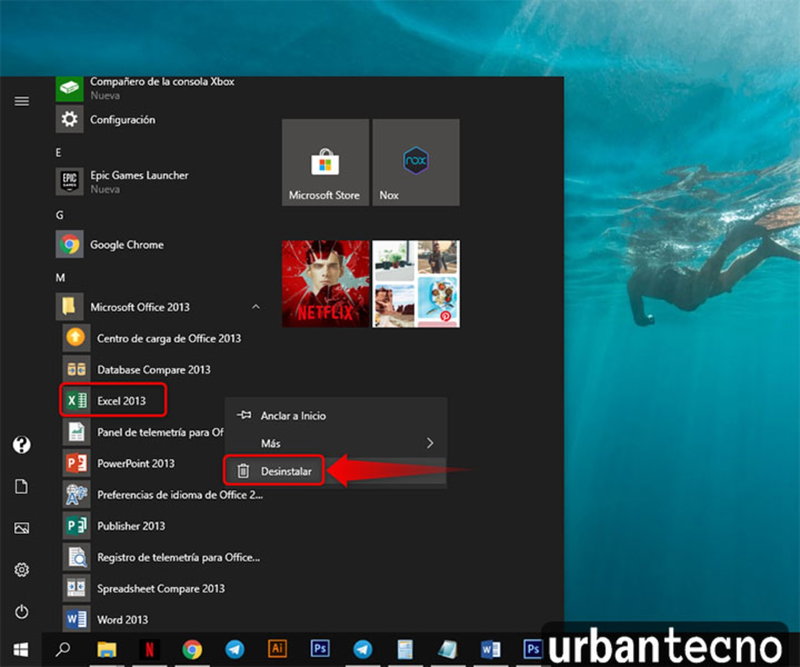800x667 pixels.
Task: Select Anclar a Inicio in context menu
Action: (x=336, y=415)
